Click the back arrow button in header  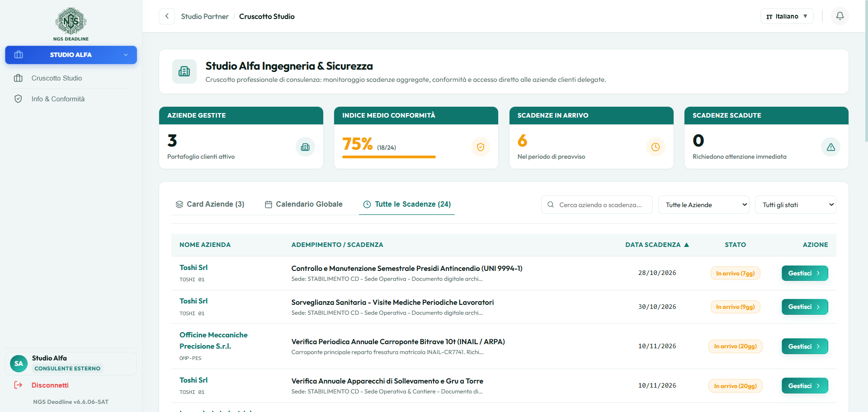(167, 16)
